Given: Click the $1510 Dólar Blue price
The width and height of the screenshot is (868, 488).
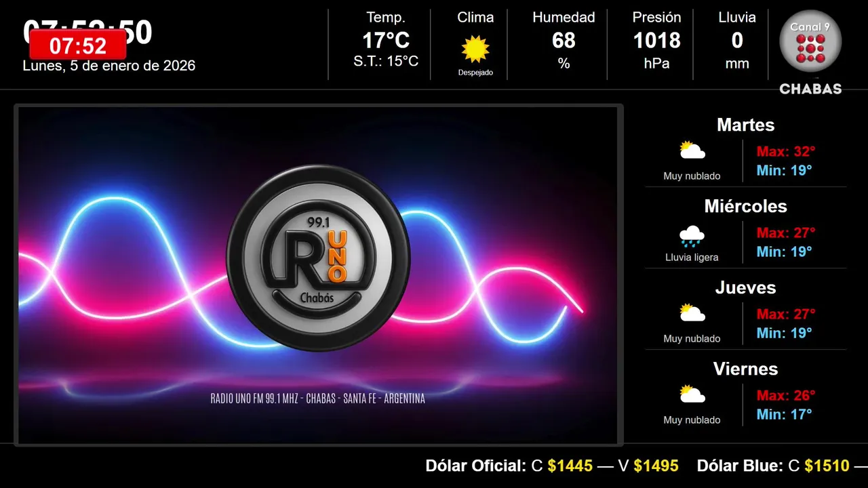Looking at the screenshot, I should click(827, 466).
